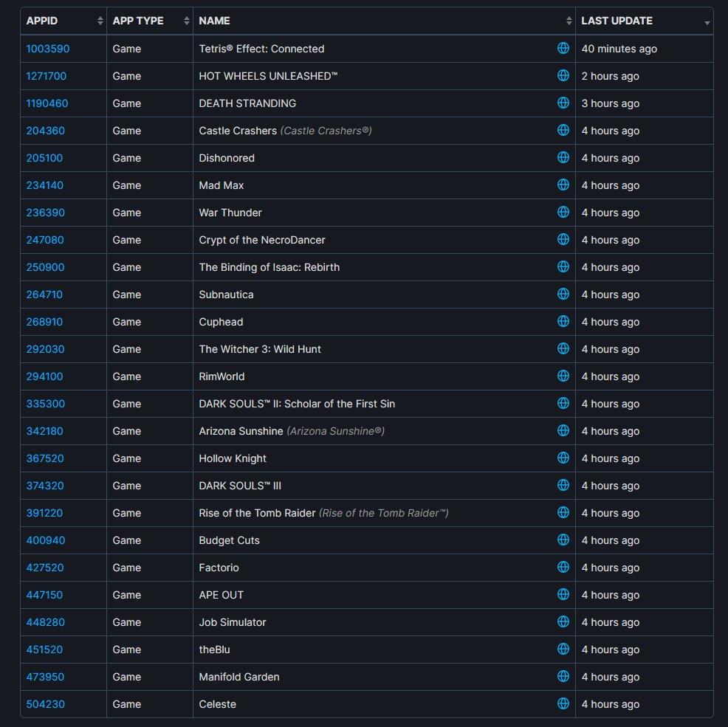The width and height of the screenshot is (728, 727).
Task: Open globe icon next to Subnautica
Action: click(563, 294)
